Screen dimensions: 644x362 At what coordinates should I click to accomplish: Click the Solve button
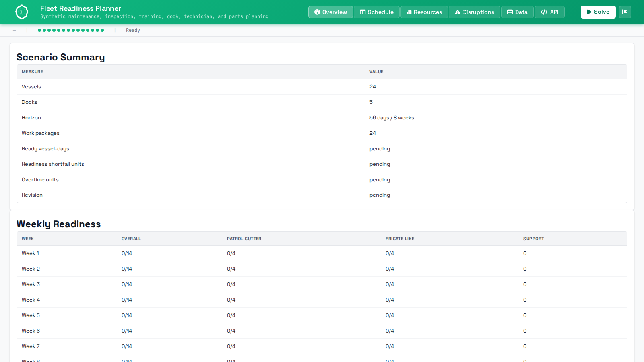pos(598,12)
